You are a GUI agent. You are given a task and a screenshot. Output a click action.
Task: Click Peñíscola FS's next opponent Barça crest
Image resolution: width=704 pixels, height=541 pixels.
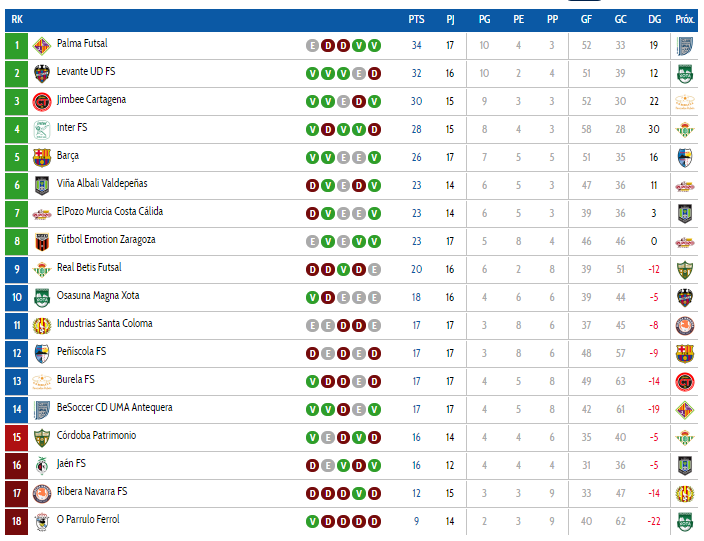pyautogui.click(x=685, y=354)
